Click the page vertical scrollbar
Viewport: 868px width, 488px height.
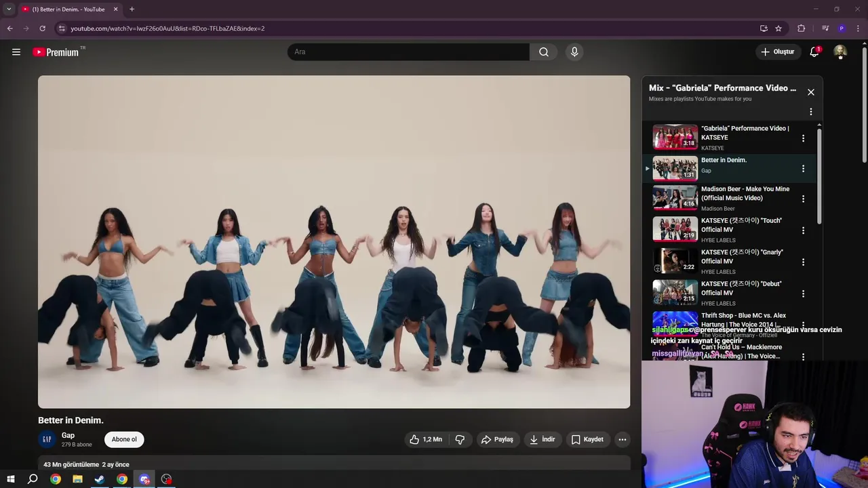864,105
